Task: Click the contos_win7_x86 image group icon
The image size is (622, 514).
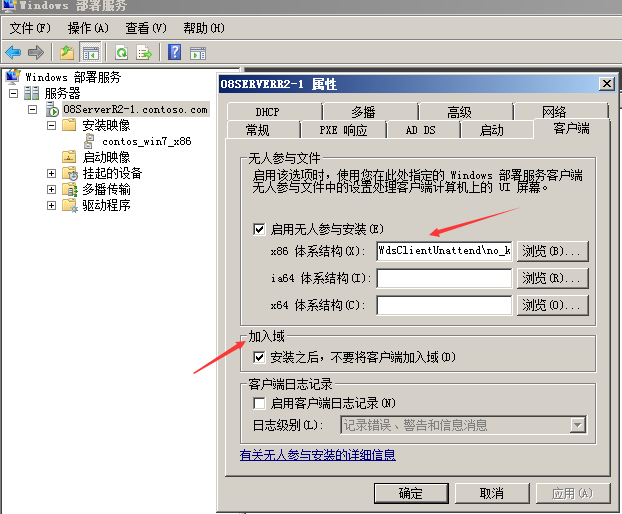Action: coord(89,141)
